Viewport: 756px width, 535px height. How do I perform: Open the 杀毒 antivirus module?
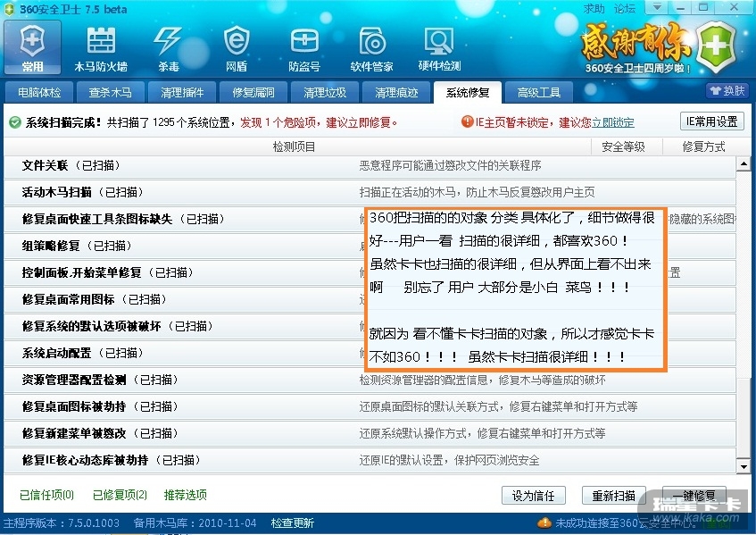point(169,49)
